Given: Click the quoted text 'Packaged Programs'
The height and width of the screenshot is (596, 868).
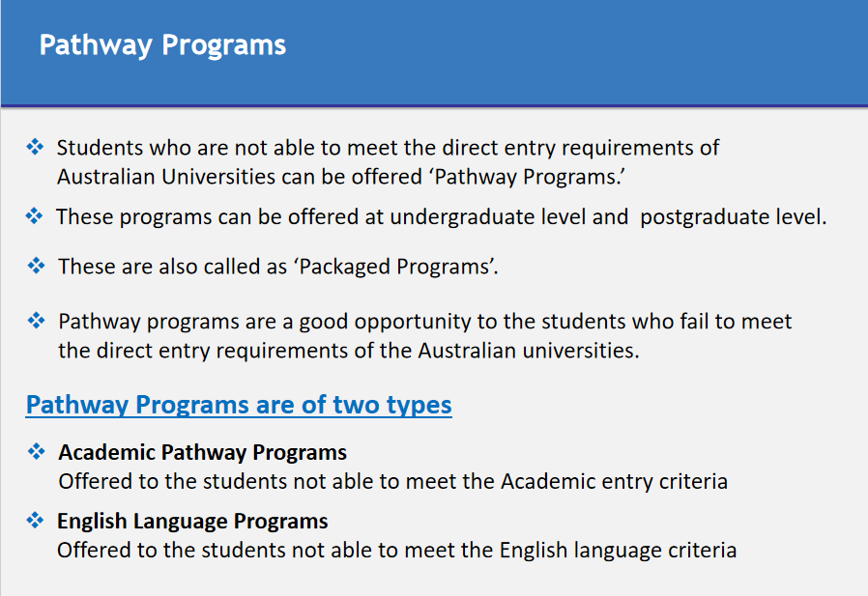Looking at the screenshot, I should point(395,267).
